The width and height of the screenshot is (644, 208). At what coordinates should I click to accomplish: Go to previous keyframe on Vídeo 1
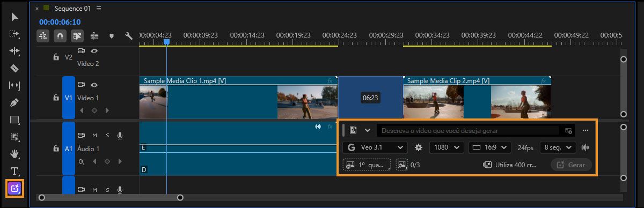tap(82, 110)
